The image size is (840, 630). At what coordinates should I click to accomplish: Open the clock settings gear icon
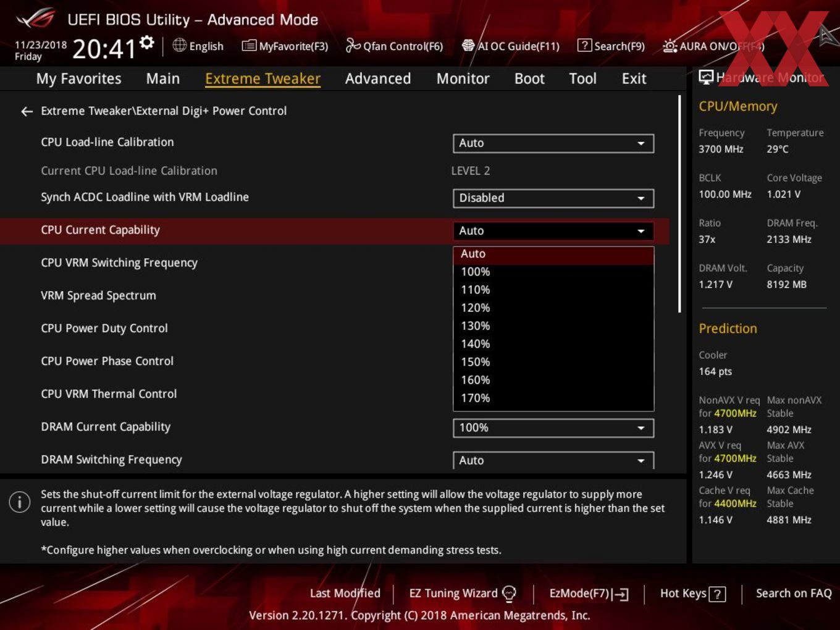147,43
